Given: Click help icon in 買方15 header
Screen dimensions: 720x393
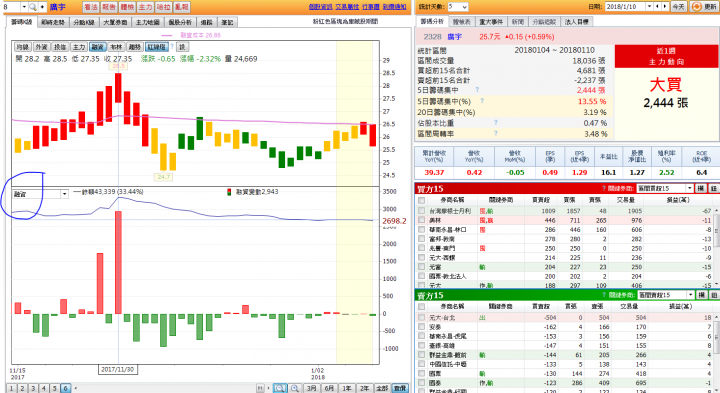Looking at the screenshot, I should click(604, 188).
